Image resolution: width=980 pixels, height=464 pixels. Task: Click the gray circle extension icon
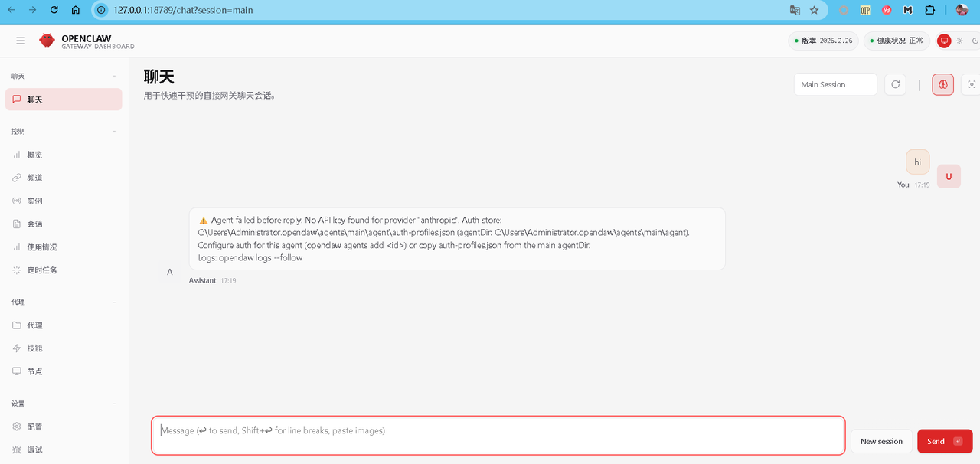tap(844, 10)
